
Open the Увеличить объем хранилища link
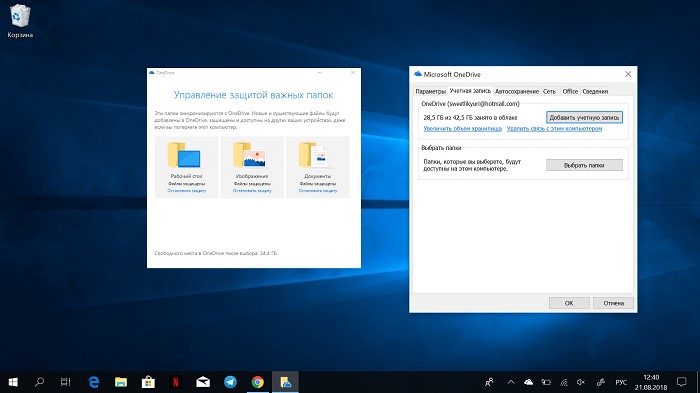coord(462,129)
